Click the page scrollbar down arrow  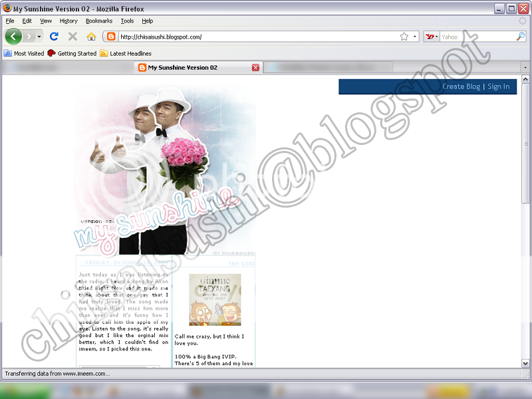point(526,363)
